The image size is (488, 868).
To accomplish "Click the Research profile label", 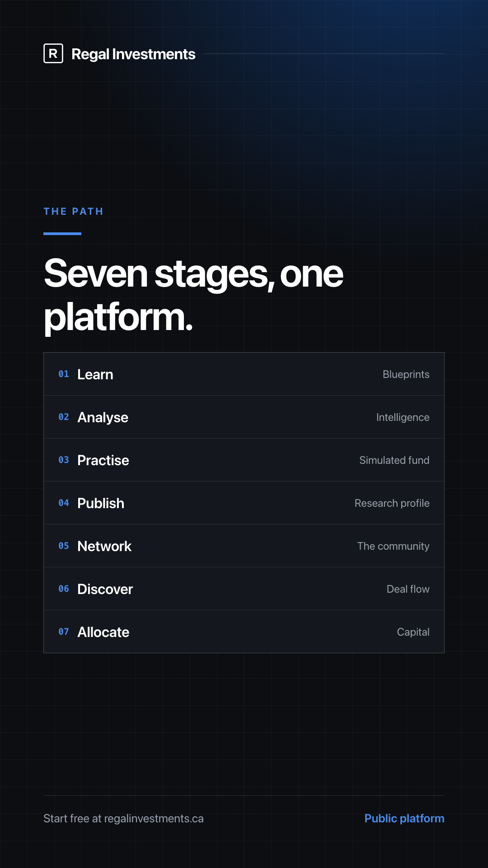I will pyautogui.click(x=392, y=503).
